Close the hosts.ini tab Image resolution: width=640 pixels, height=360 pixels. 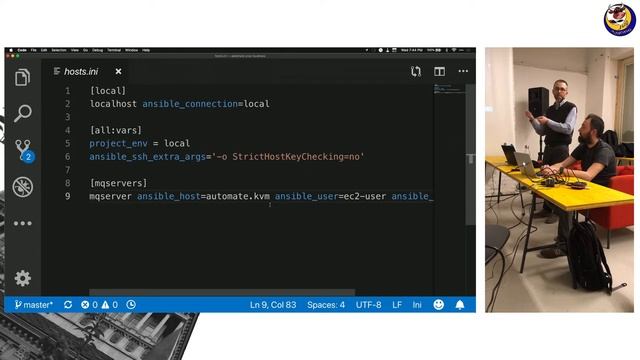click(x=118, y=71)
